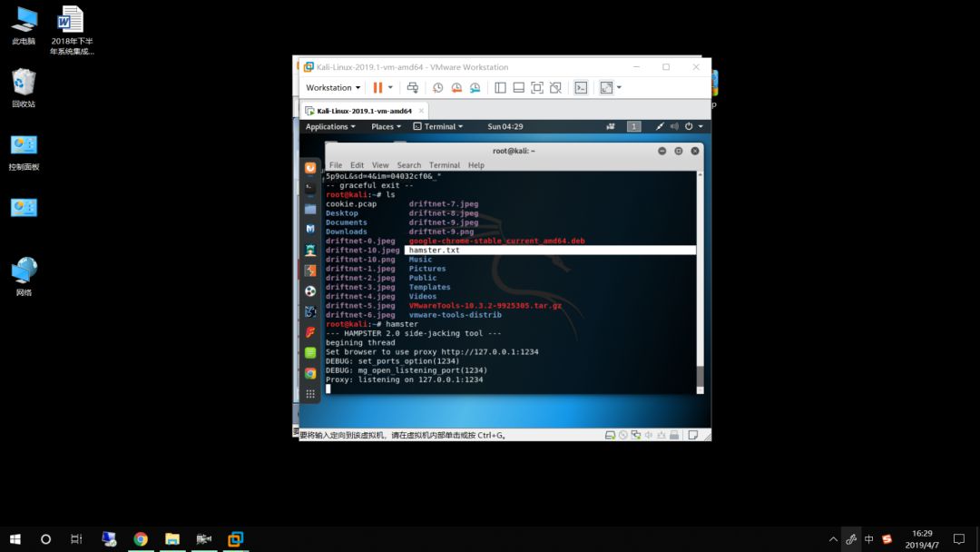Screen dimensions: 980x552
Task: Open the Windows action center notifications
Action: 959,539
